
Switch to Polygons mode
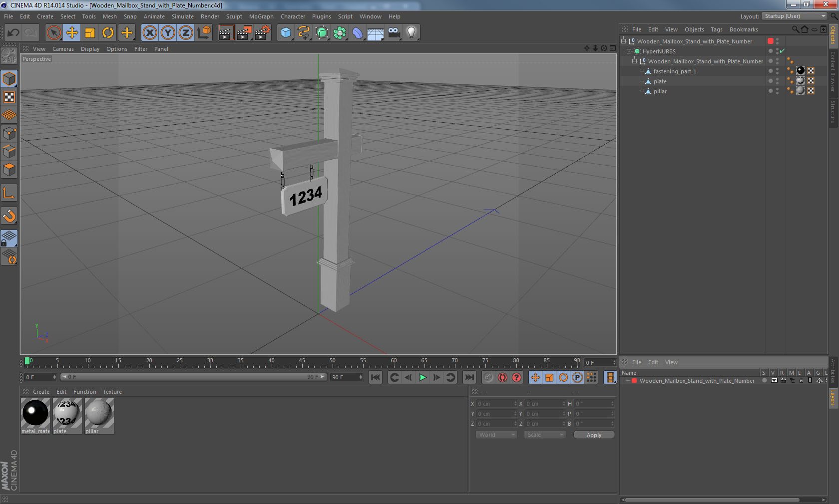9,170
